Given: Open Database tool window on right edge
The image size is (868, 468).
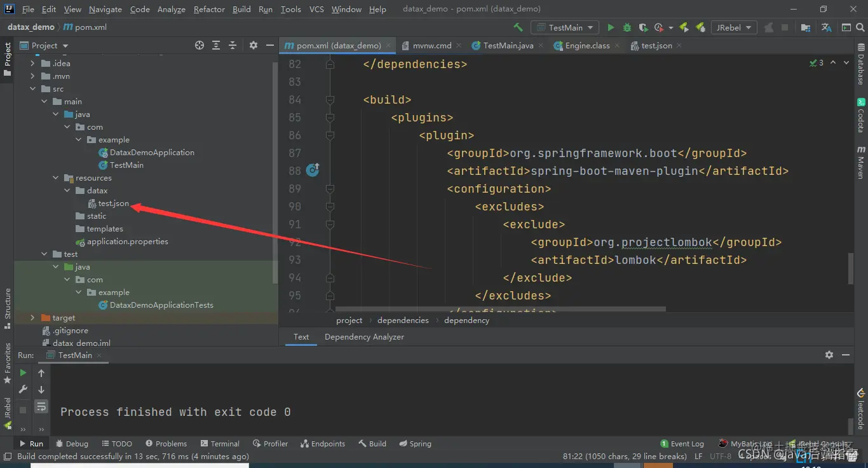Looking at the screenshot, I should click(861, 64).
